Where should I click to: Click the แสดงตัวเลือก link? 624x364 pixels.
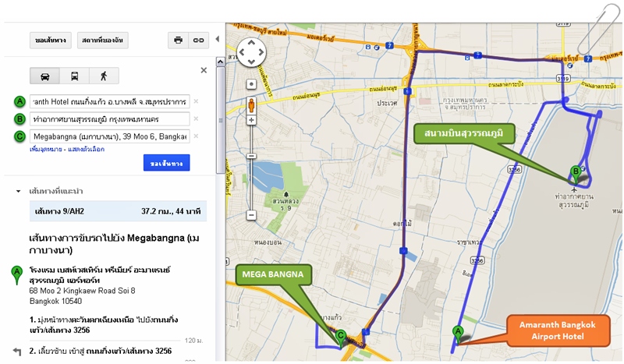[86, 149]
